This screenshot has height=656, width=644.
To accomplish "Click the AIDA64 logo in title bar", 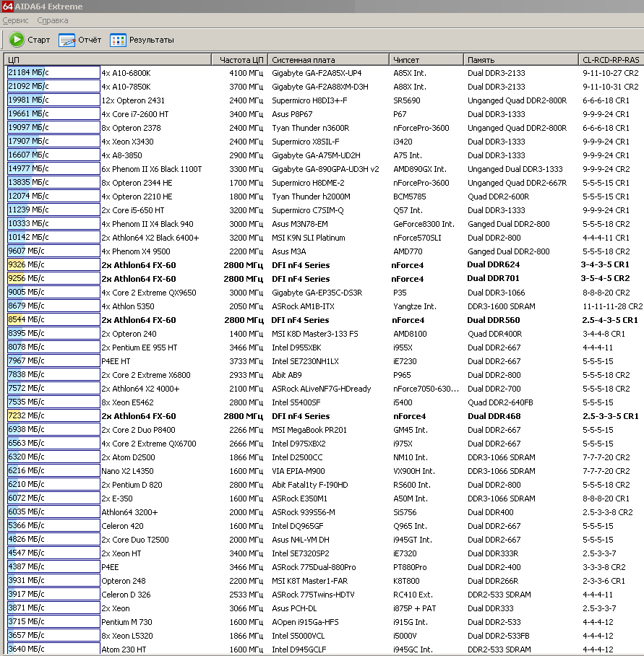I will pos(7,7).
